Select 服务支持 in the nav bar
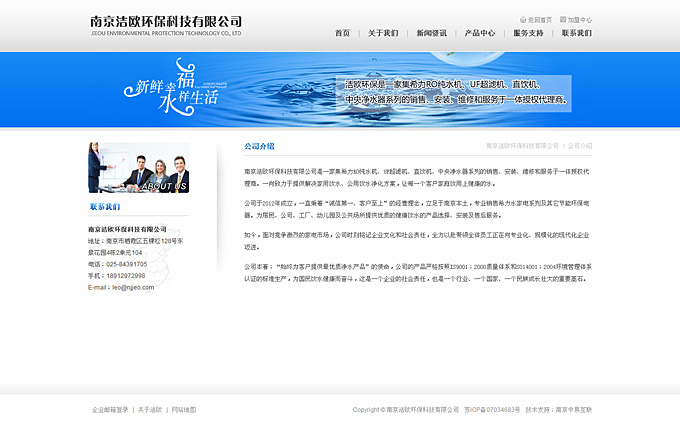 (528, 33)
